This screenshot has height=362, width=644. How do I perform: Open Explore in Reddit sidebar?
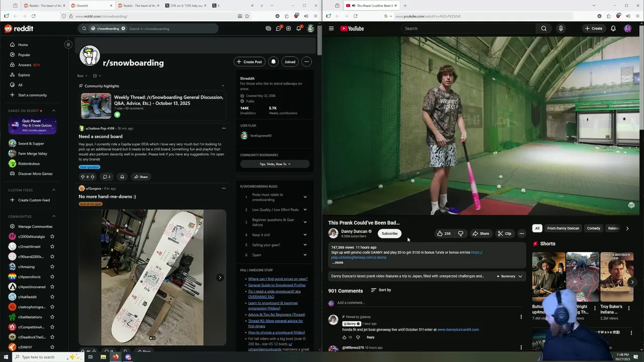click(x=24, y=75)
